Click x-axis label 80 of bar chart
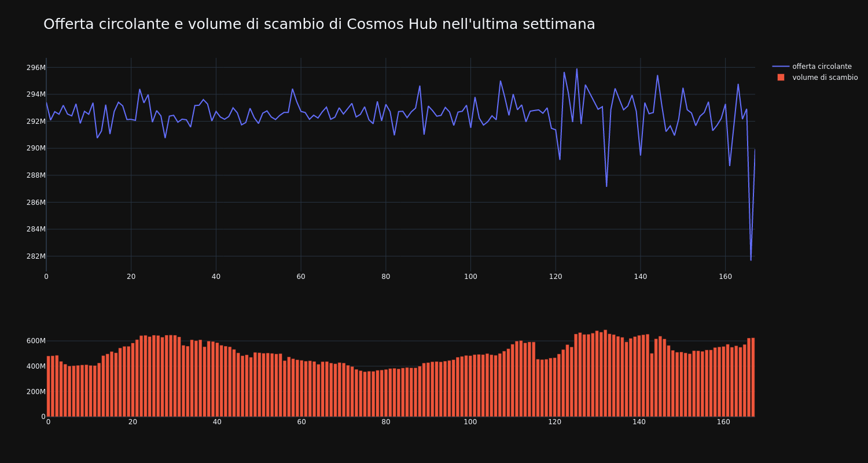Screen dimensions: 868x463 pyautogui.click(x=386, y=422)
